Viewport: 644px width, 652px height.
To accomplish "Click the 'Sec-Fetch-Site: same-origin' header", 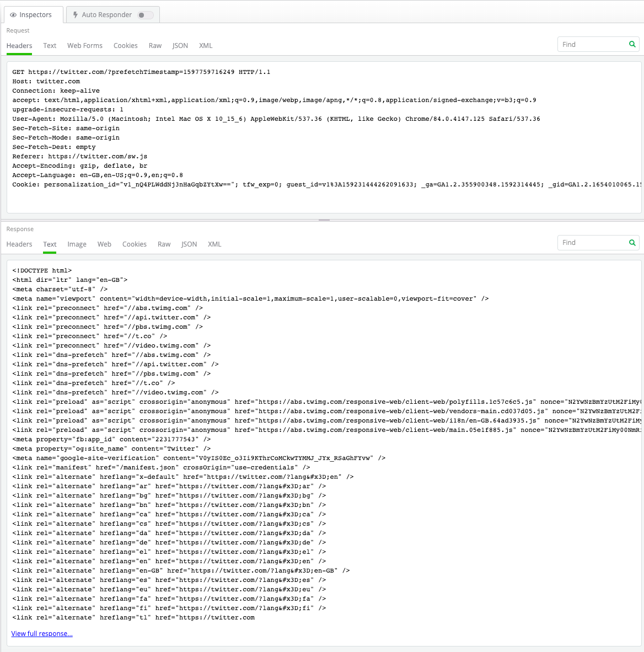I will (x=66, y=128).
